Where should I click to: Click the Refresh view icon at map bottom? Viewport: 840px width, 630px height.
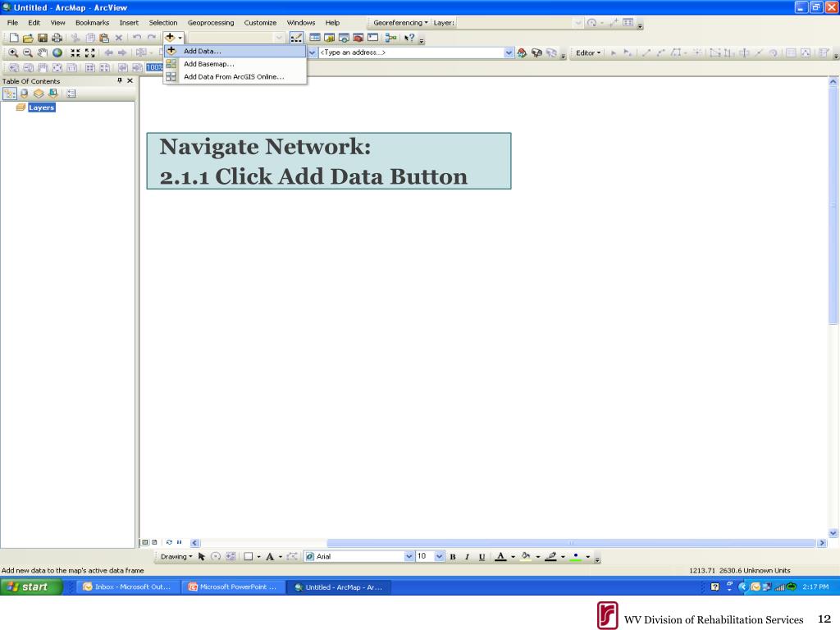click(x=169, y=542)
